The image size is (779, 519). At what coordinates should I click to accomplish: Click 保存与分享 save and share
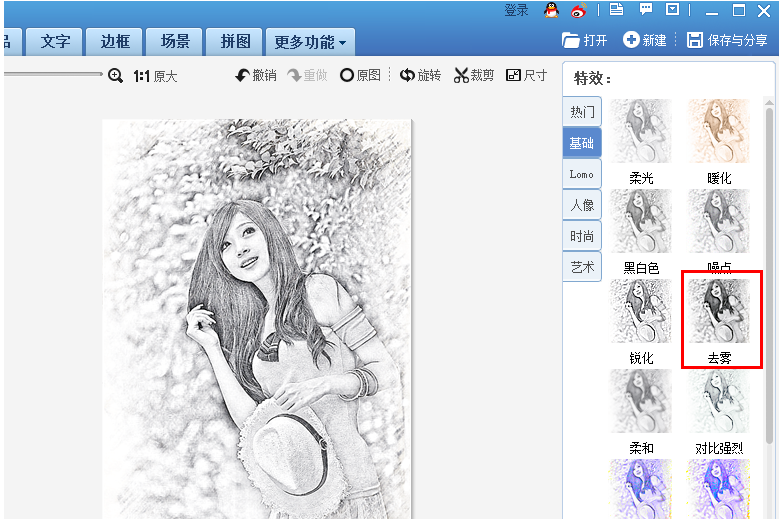pyautogui.click(x=727, y=40)
